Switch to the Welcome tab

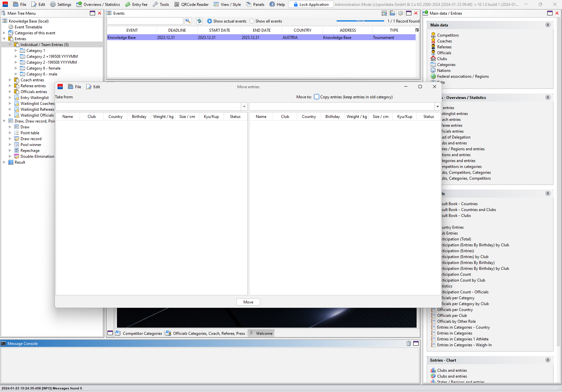tap(261, 333)
